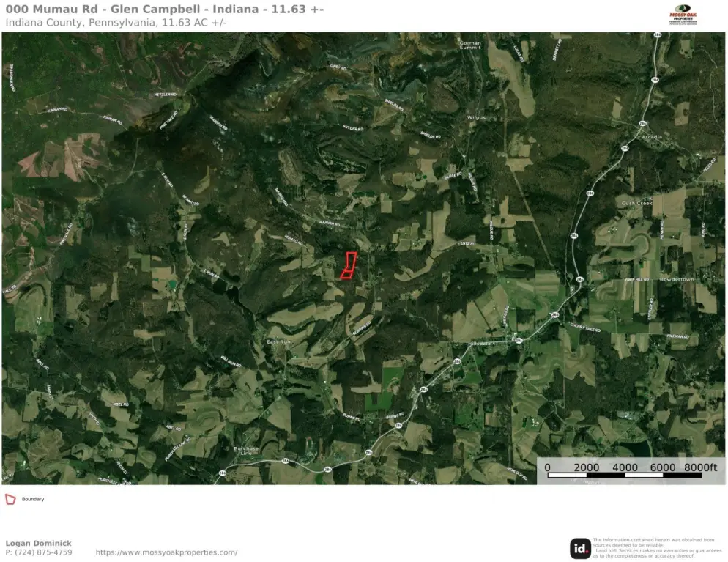Viewport: 728px width, 562px height.
Task: Select the Gorman Summit place label
Action: [x=470, y=45]
